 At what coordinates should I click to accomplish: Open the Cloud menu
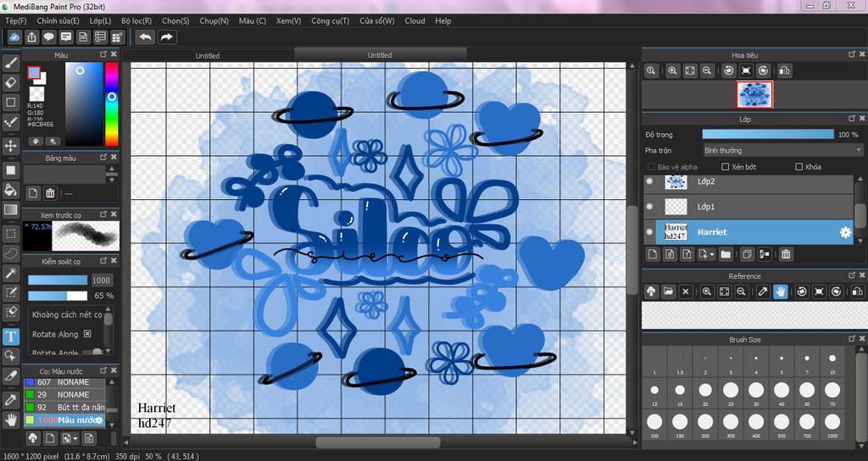pos(415,20)
